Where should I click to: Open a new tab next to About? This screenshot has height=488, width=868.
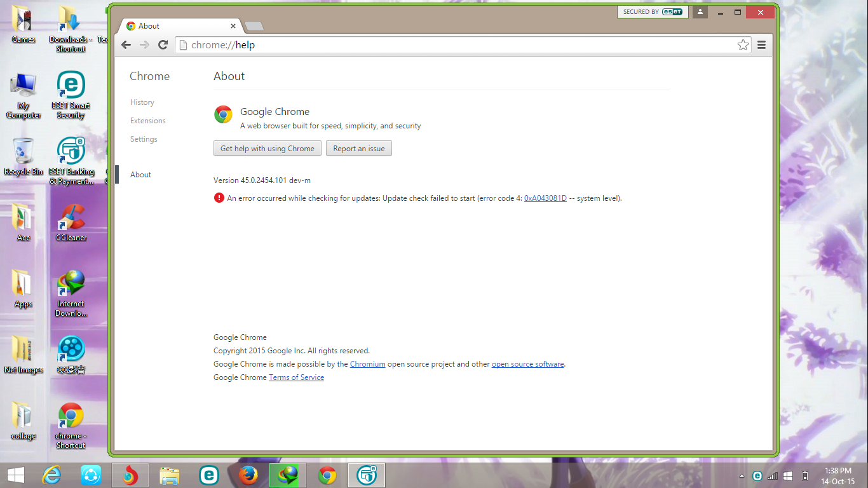(254, 26)
